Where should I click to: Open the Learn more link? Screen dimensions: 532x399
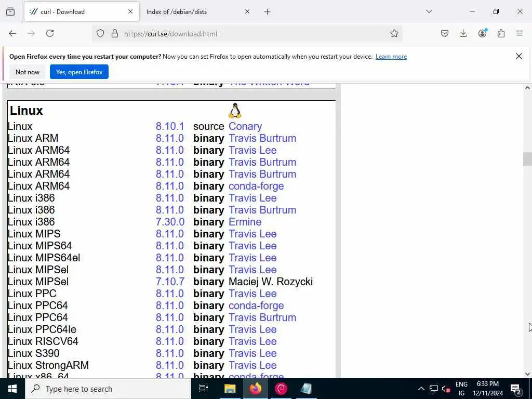pos(391,57)
